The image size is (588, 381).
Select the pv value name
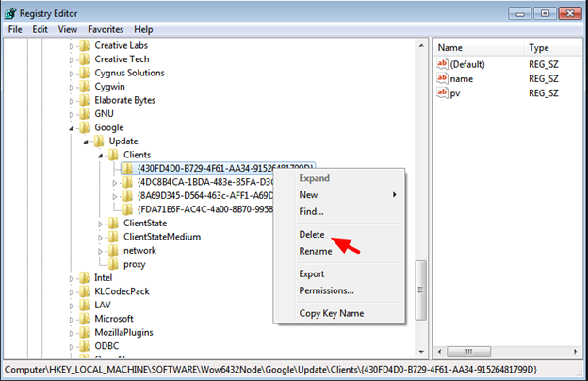(x=455, y=93)
